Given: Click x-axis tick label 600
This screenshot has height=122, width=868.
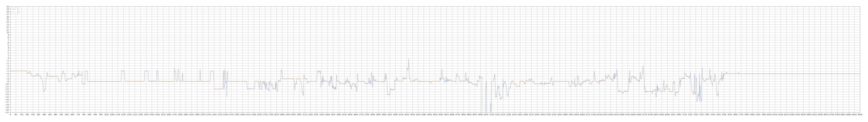Looking at the screenshot, I should click(x=67, y=115).
